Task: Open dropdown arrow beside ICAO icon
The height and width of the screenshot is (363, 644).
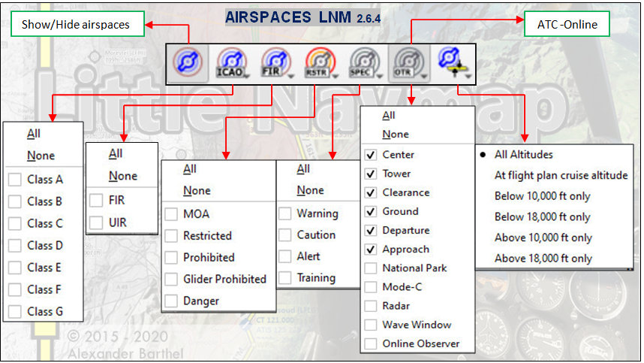Action: (247, 76)
